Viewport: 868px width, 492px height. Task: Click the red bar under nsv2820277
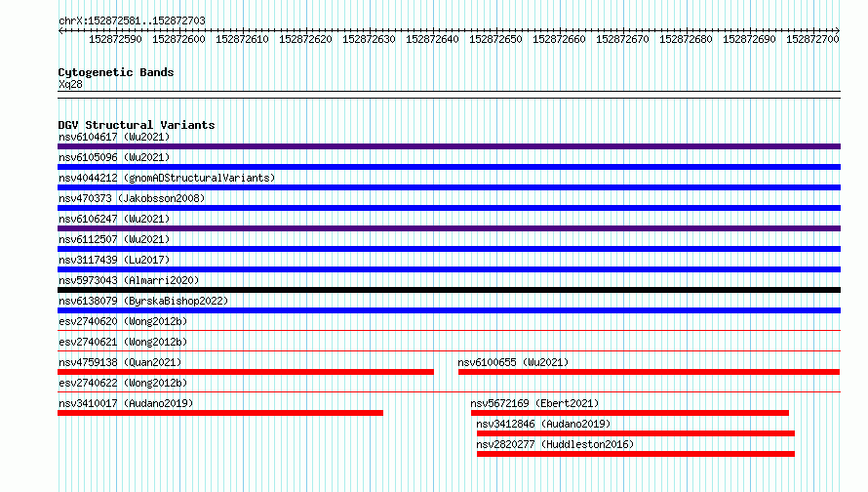pyautogui.click(x=636, y=454)
